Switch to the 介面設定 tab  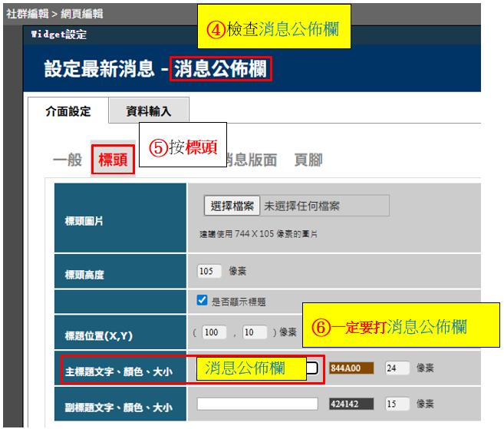point(68,111)
